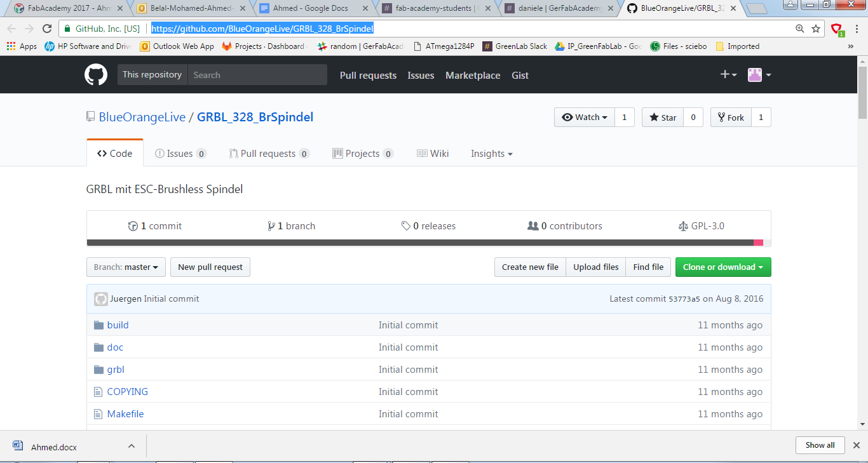Image resolution: width=868 pixels, height=463 pixels.
Task: Select the Issues tab
Action: tap(181, 154)
